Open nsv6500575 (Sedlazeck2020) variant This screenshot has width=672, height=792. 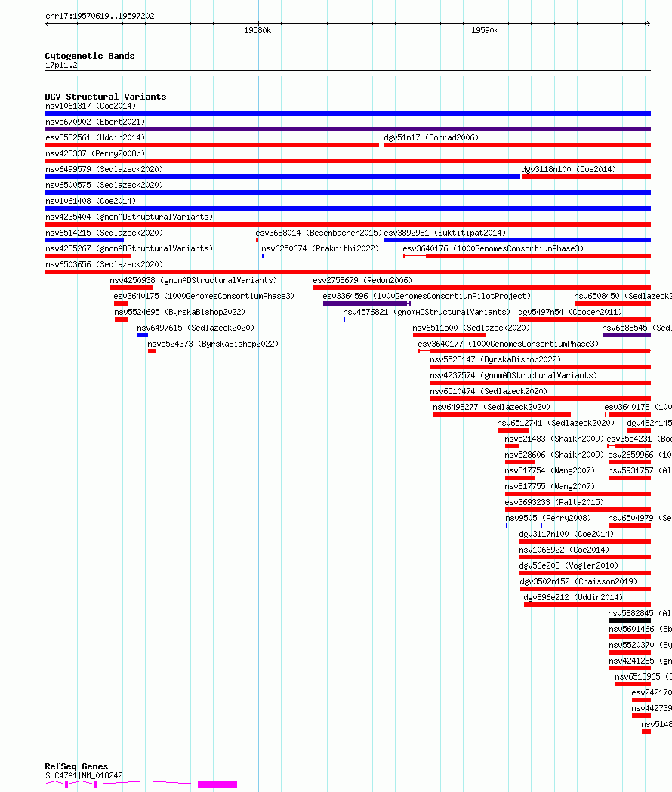pos(104,186)
